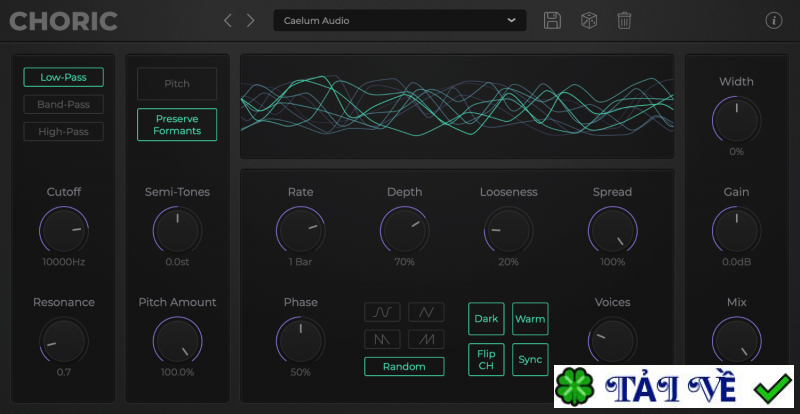Image resolution: width=800 pixels, height=414 pixels.
Task: Click the modulation waveform display
Action: (457, 106)
